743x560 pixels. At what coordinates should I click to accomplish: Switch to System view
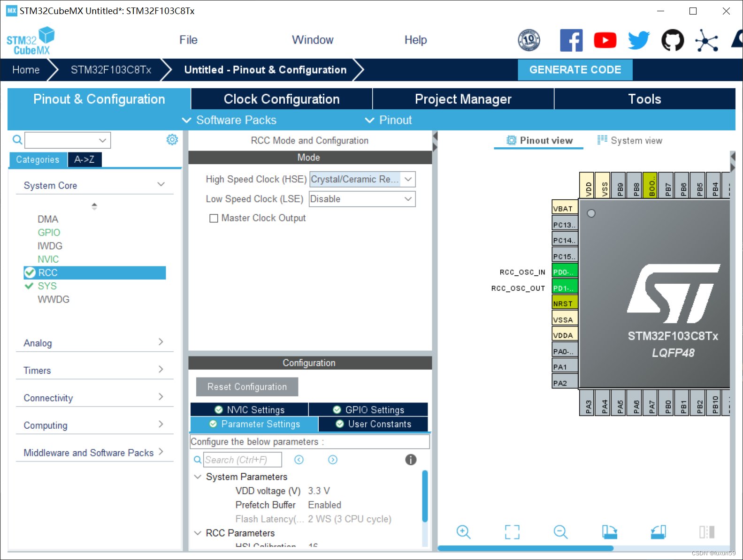click(x=630, y=140)
